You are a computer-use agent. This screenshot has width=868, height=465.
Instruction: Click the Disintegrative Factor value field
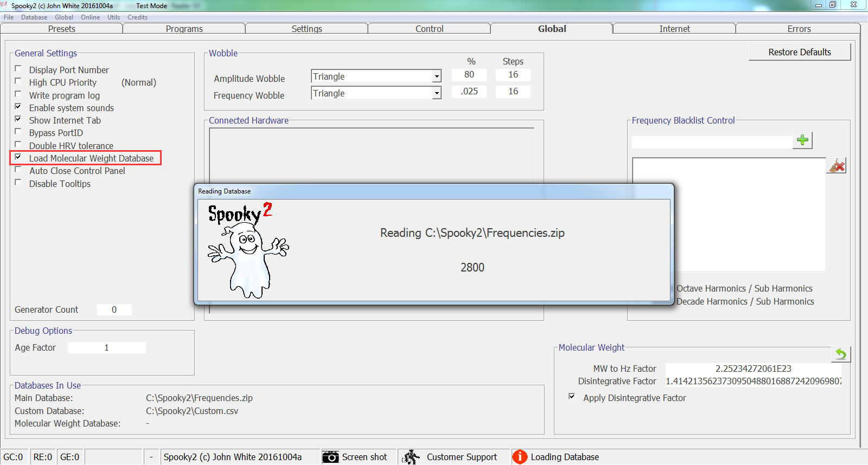coord(754,381)
